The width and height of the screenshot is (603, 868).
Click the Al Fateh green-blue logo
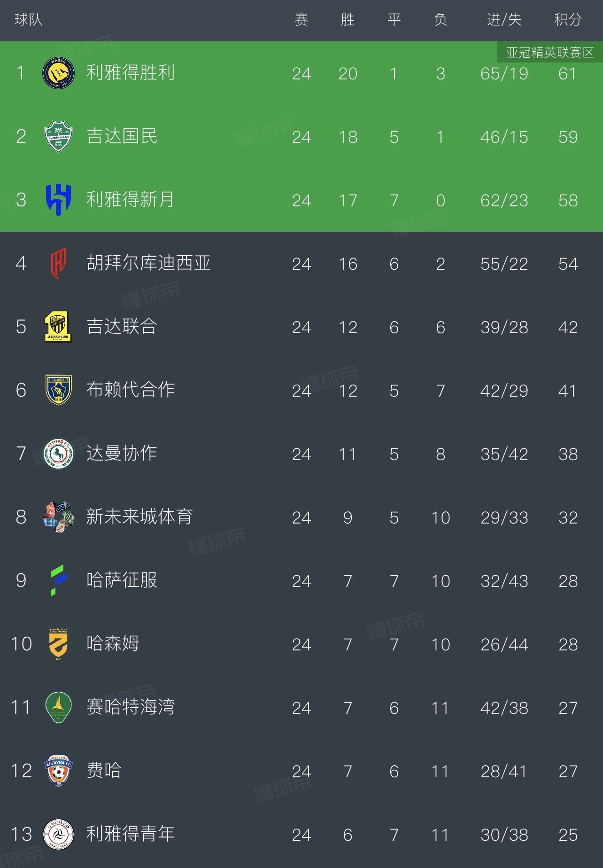[x=58, y=580]
